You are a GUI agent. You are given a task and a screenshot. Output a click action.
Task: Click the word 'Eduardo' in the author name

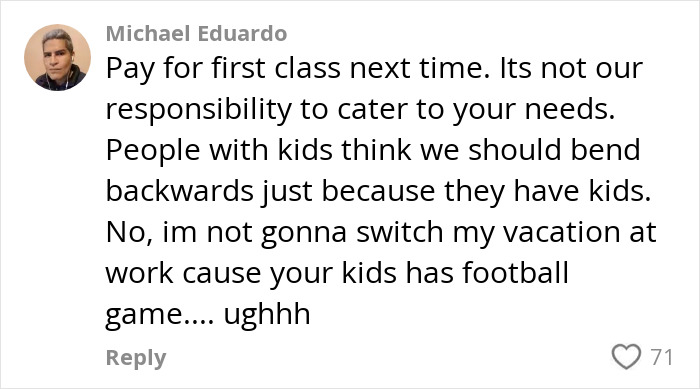pos(242,33)
